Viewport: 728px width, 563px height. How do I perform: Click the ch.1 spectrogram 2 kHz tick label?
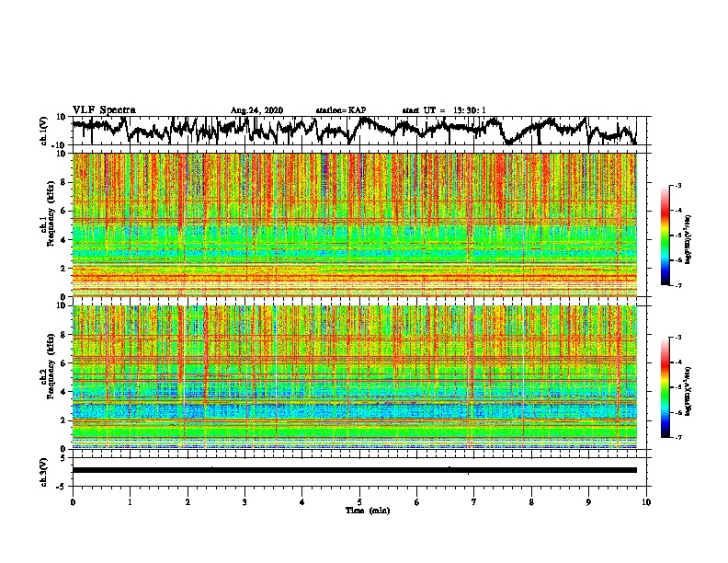pos(63,269)
